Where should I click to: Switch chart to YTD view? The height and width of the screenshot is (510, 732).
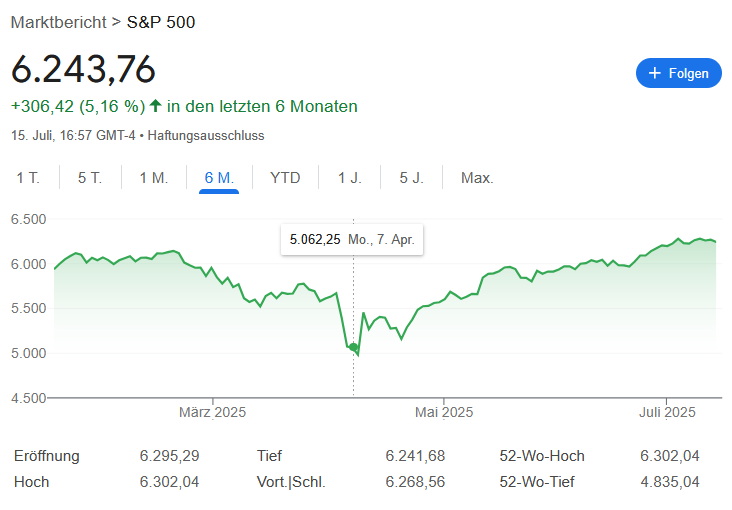[285, 178]
